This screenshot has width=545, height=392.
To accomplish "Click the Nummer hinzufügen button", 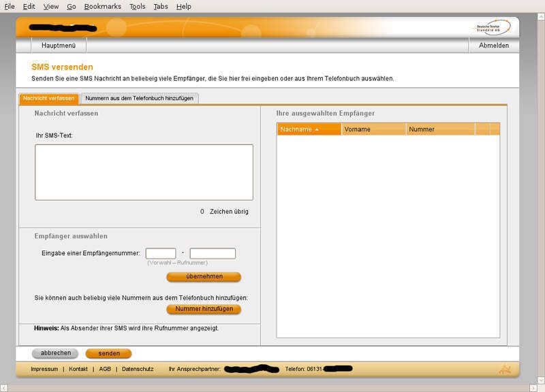I will coord(204,309).
